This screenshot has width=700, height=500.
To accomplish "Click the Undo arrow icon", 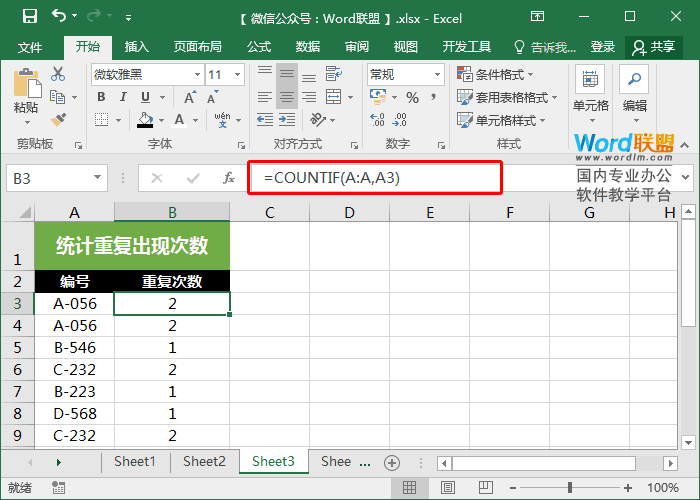I will click(59, 16).
